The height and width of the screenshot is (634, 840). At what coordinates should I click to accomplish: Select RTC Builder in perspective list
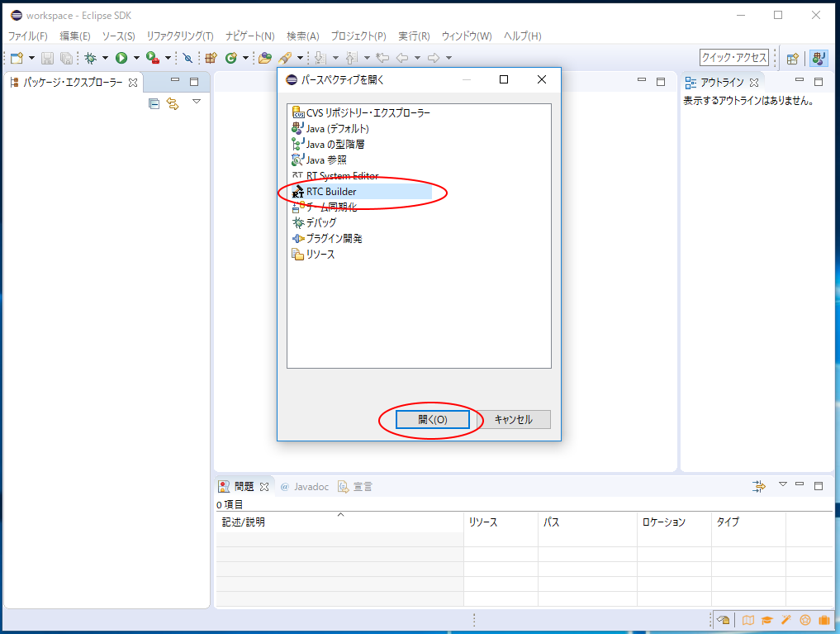(331, 192)
